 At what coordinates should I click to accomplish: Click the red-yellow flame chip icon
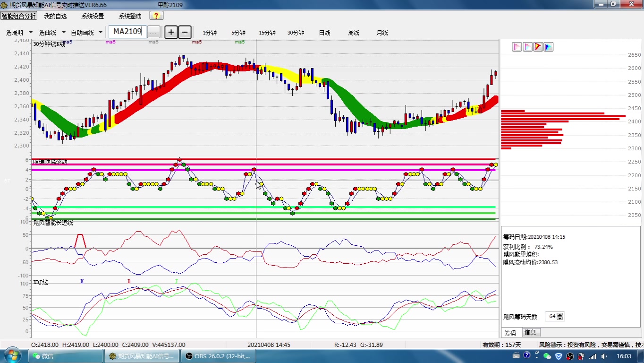(x=538, y=47)
